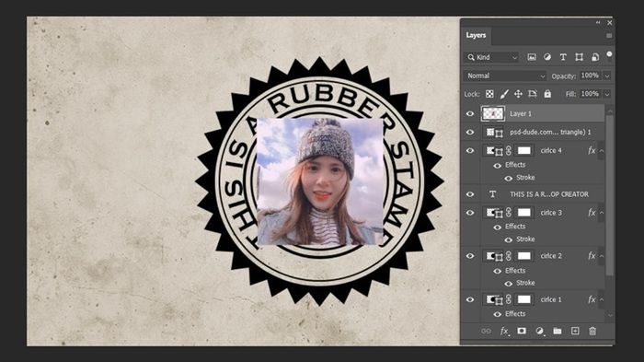Close the Layers panel X button
The width and height of the screenshot is (644, 362).
pyautogui.click(x=609, y=23)
